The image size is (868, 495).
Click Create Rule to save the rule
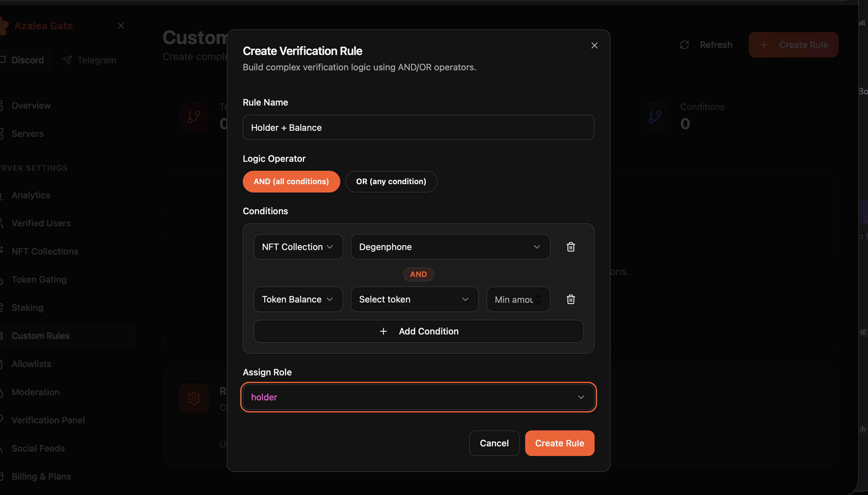(x=559, y=443)
